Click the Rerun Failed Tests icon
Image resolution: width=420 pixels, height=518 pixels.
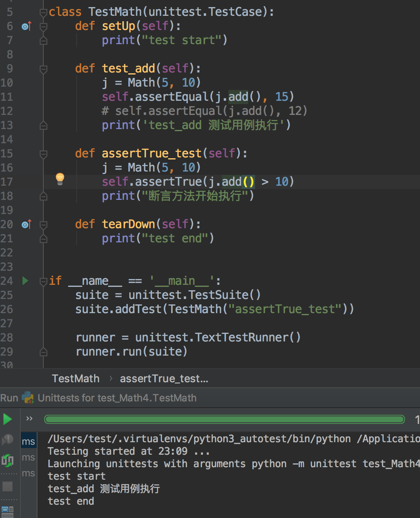coord(7,440)
